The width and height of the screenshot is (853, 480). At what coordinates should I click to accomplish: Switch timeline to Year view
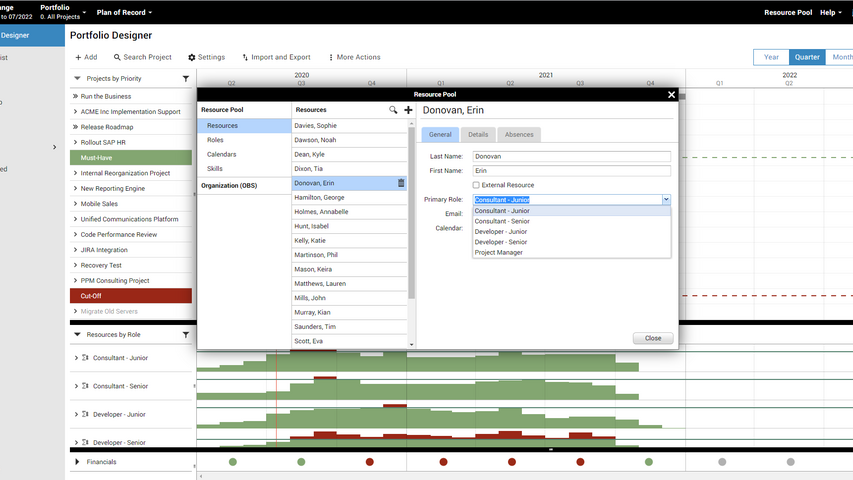tap(771, 57)
